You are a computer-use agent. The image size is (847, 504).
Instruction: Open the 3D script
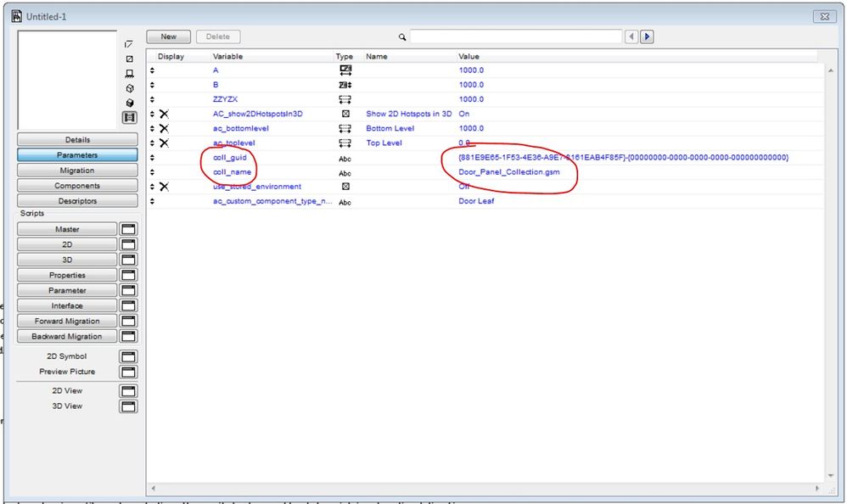[67, 260]
